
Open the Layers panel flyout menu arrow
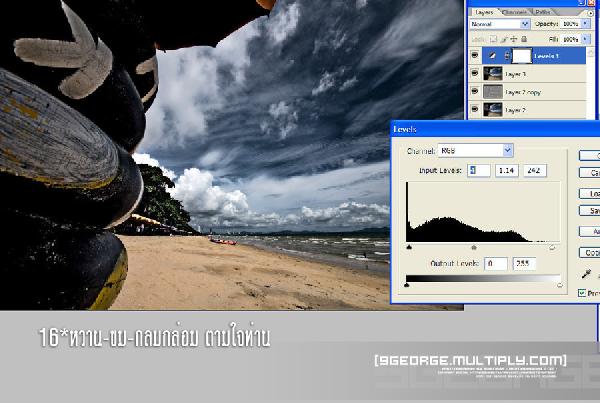coord(590,13)
